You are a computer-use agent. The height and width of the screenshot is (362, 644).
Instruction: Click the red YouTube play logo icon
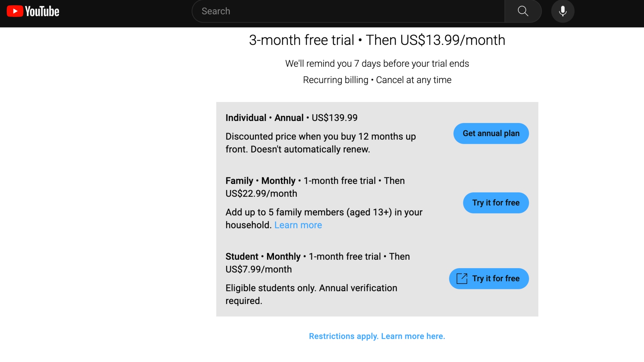(x=15, y=11)
